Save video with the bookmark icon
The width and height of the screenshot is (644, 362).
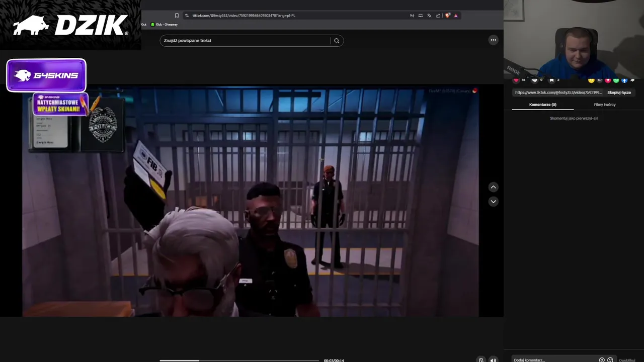click(551, 80)
